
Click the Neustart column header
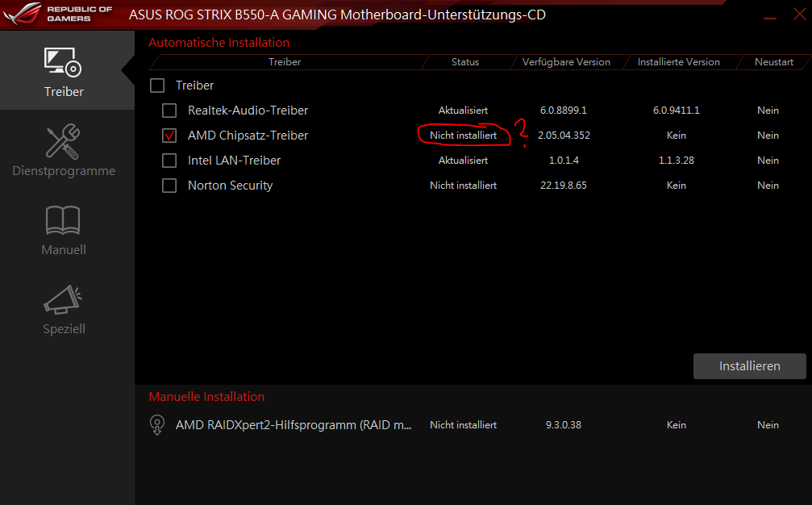coord(773,61)
